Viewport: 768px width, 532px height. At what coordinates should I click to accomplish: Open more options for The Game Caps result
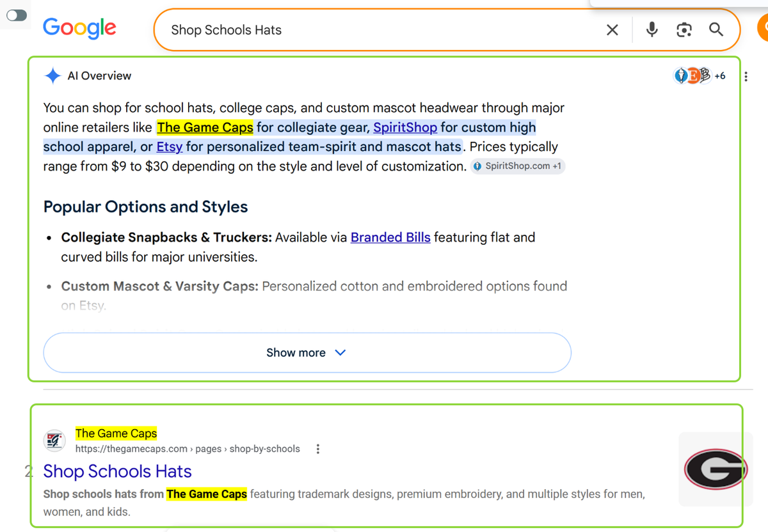tap(318, 449)
